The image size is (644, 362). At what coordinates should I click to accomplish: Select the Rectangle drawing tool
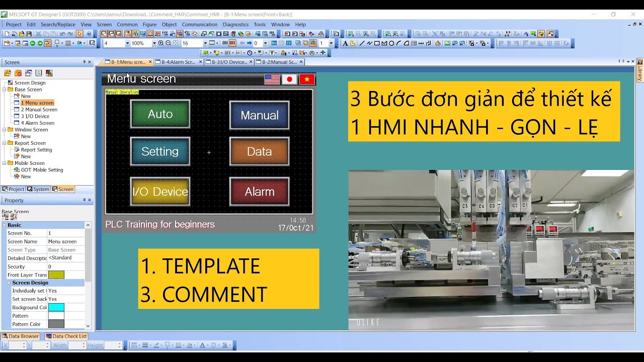tap(377, 43)
